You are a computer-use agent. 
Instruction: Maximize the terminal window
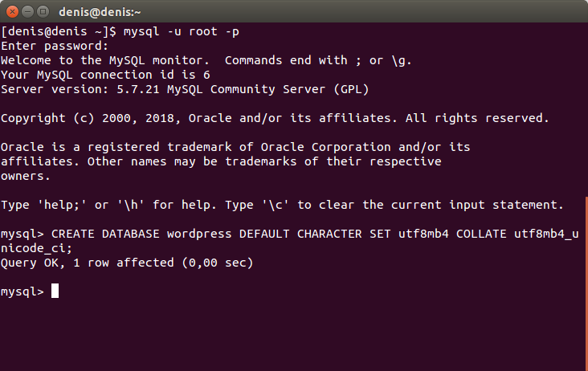pos(43,11)
